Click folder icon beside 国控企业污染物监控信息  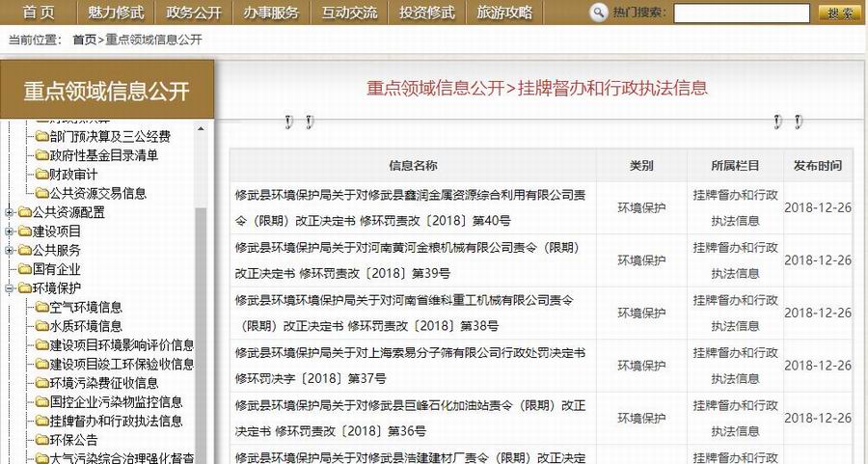[42, 401]
